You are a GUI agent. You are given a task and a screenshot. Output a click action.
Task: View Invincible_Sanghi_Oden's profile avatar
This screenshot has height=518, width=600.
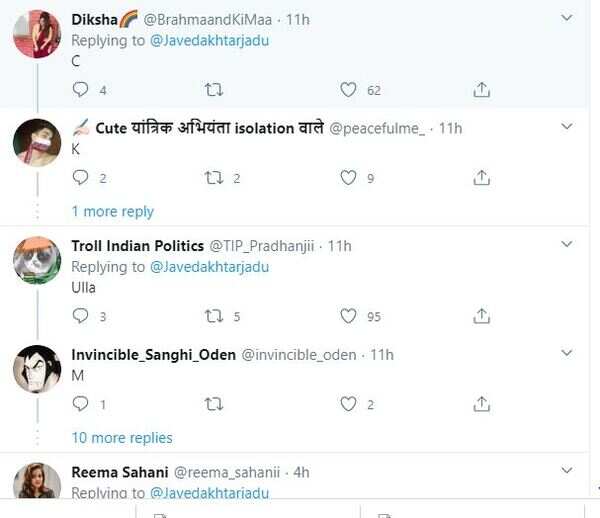pos(37,369)
